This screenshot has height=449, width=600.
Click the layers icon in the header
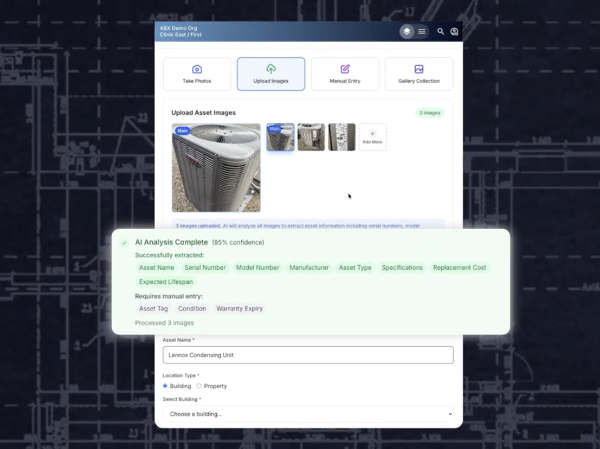tap(407, 31)
